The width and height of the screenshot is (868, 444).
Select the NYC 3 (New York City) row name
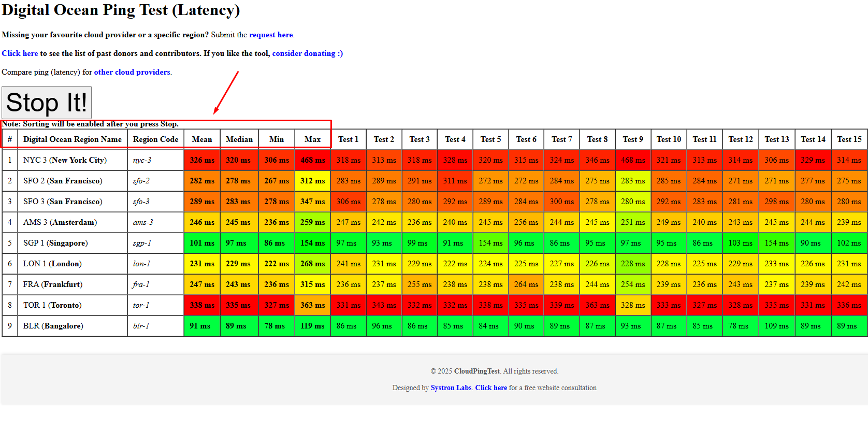(65, 160)
